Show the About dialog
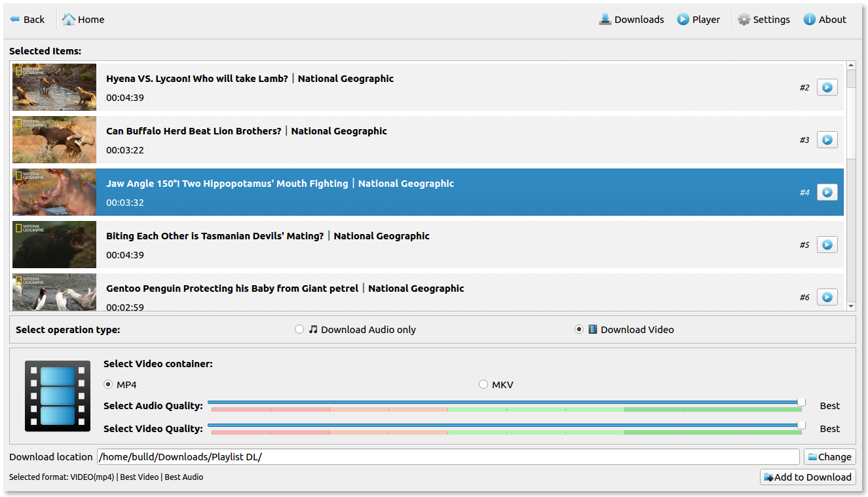Image resolution: width=868 pixels, height=497 pixels. coord(825,20)
